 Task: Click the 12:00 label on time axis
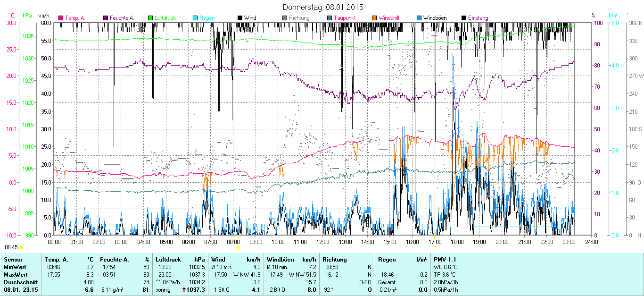pos(323,242)
